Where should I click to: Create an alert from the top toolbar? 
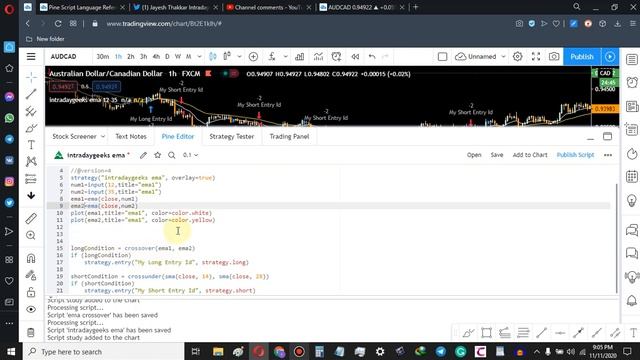tap(336, 57)
